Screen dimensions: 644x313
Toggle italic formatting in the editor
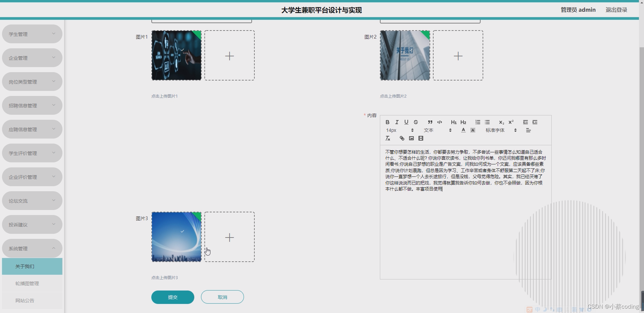coord(397,122)
